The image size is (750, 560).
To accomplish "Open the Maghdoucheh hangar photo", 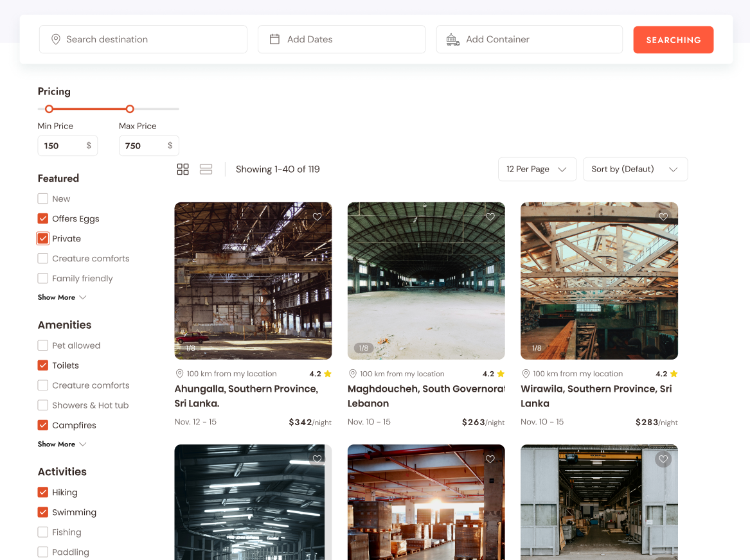I will (426, 281).
